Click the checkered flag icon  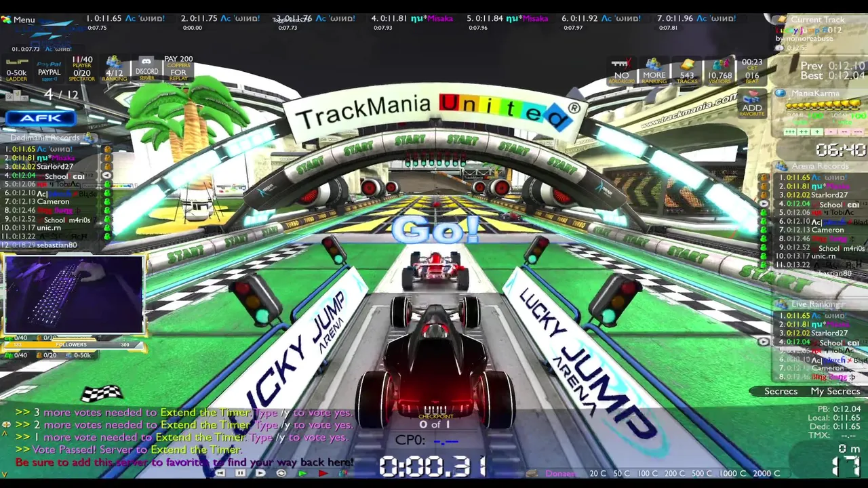[102, 392]
